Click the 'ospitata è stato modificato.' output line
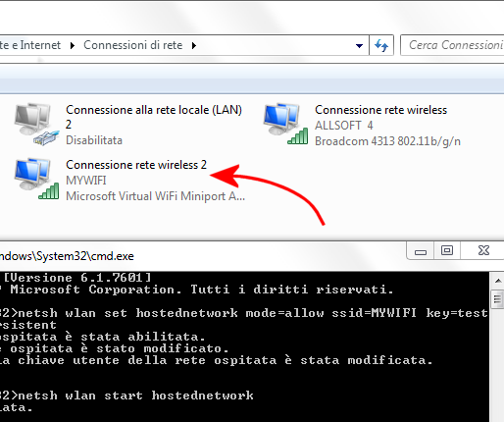This screenshot has height=422, width=504. coord(115,348)
